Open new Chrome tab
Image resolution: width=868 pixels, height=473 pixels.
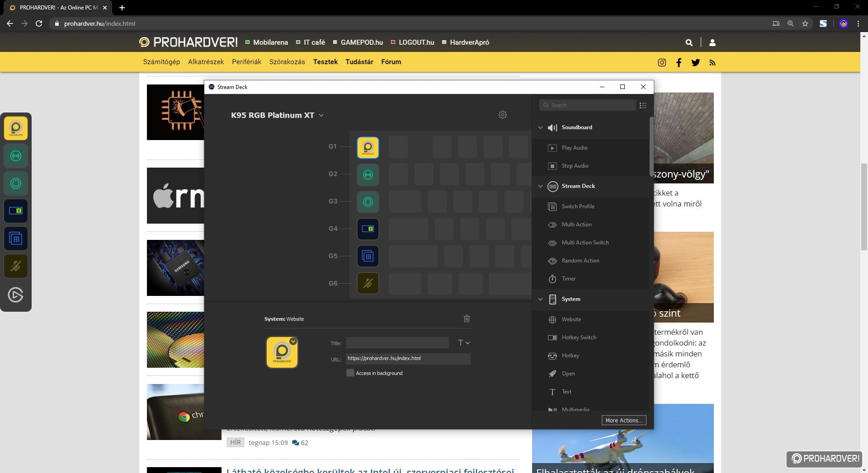(122, 8)
